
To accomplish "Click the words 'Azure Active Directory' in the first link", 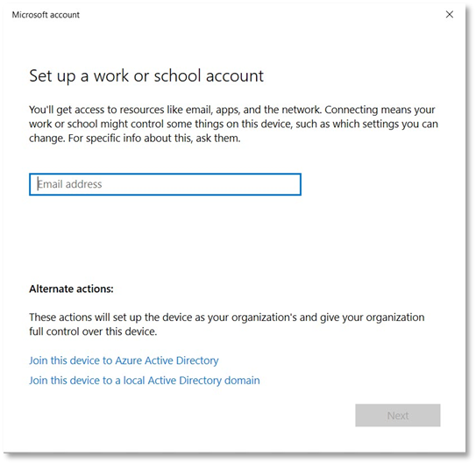I will pyautogui.click(x=167, y=360).
